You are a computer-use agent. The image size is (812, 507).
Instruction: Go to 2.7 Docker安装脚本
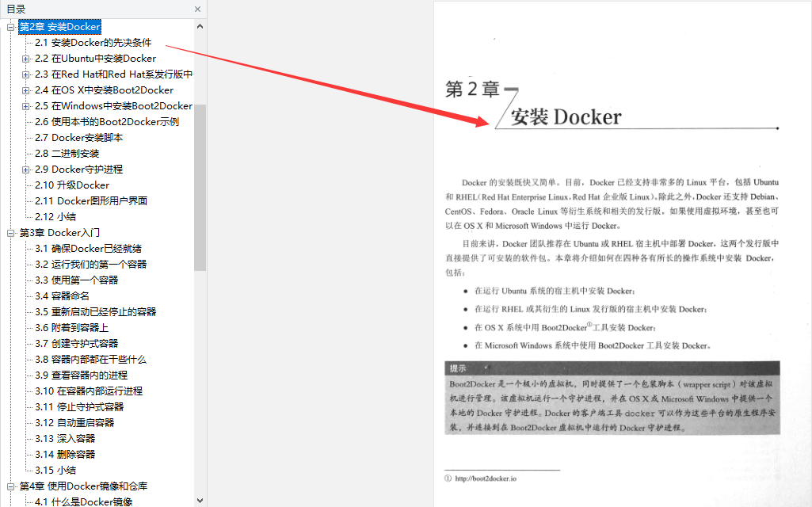[78, 138]
